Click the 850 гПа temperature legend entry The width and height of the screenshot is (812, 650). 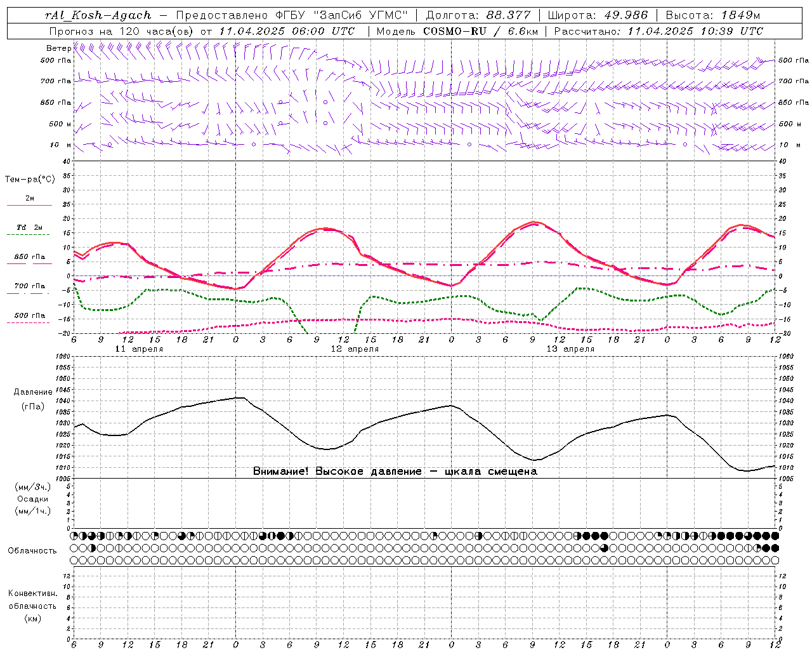pyautogui.click(x=30, y=257)
